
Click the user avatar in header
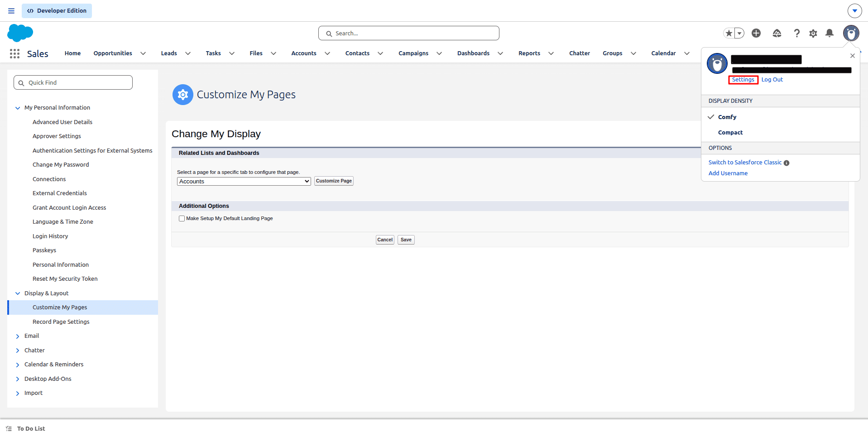click(851, 33)
